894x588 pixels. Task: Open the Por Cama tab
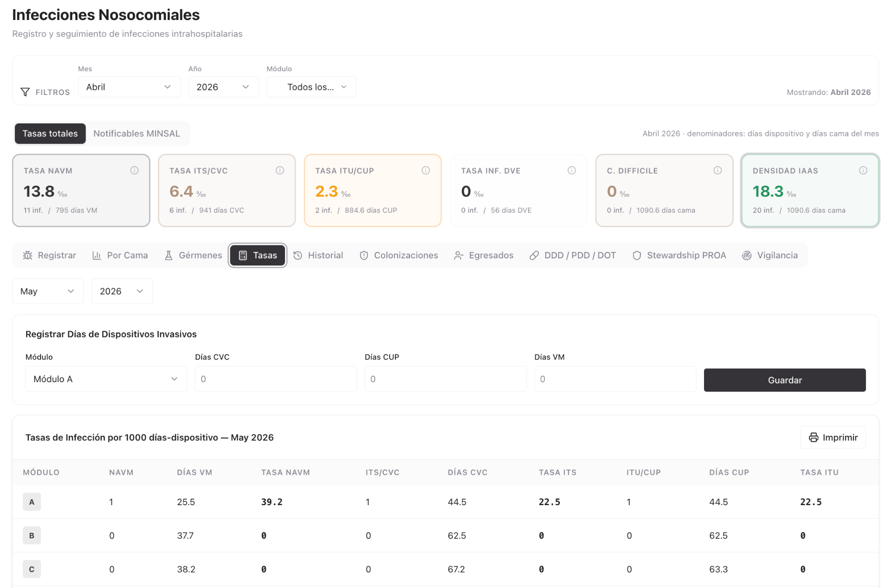click(x=120, y=256)
